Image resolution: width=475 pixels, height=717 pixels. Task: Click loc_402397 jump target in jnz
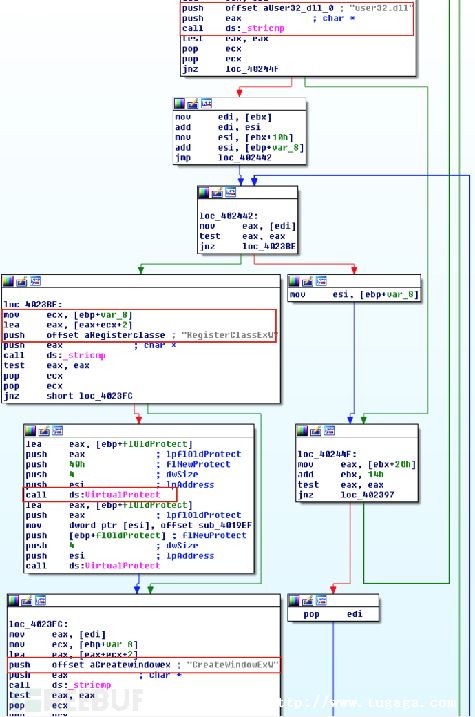point(367,495)
